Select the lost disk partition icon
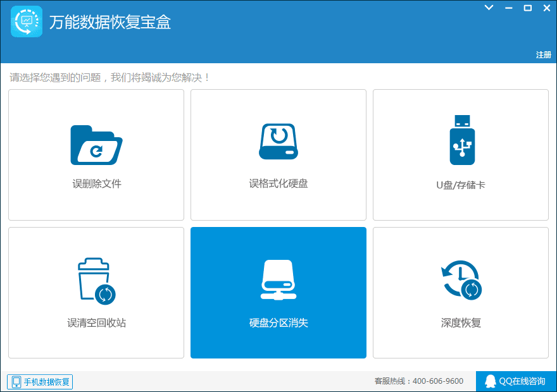This screenshot has width=557, height=392. 278,279
